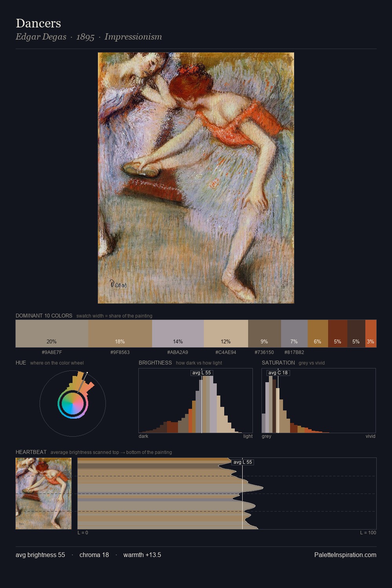This screenshot has height=588, width=392.
Task: Click the 'grey' axis label
Action: 267,436
